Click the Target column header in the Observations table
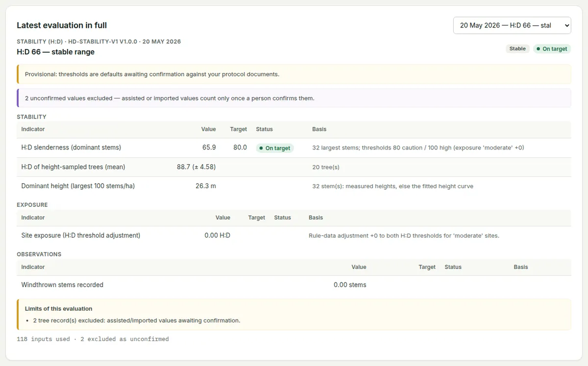The width and height of the screenshot is (588, 366). (427, 267)
